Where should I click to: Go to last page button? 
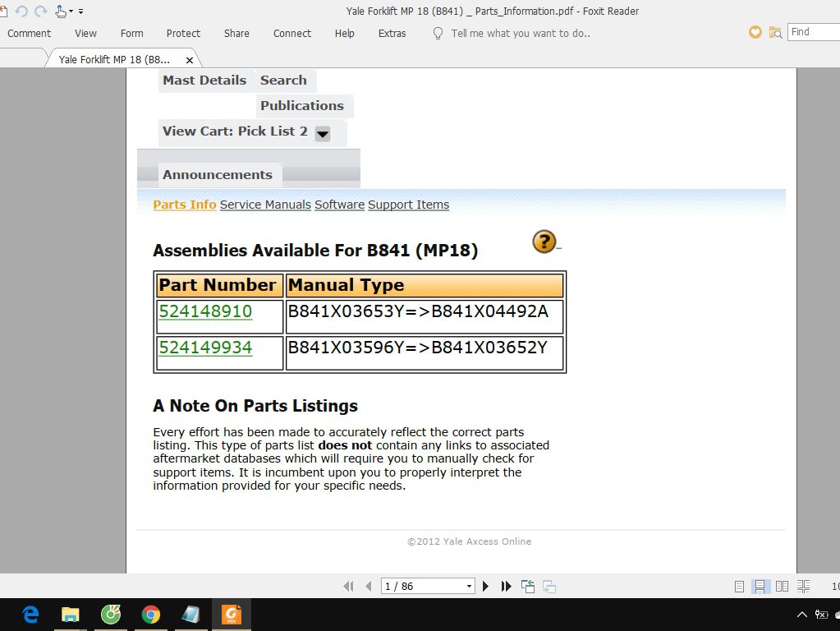pyautogui.click(x=507, y=587)
